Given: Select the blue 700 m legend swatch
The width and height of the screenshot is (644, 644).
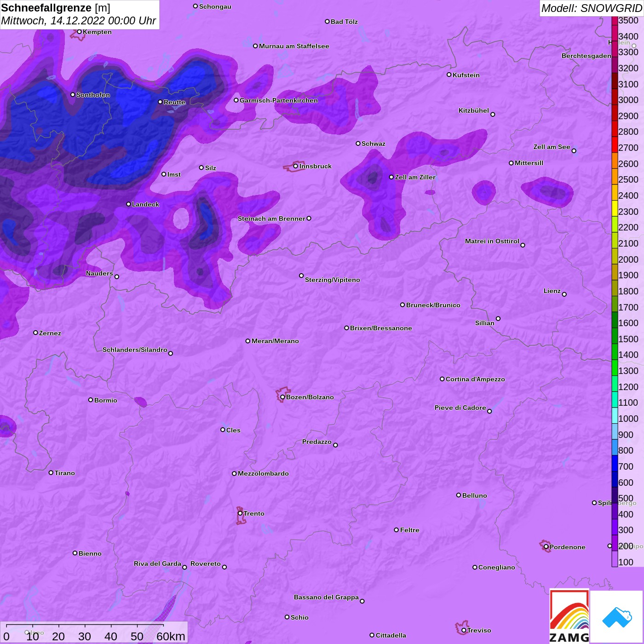Looking at the screenshot, I should 615,463.
